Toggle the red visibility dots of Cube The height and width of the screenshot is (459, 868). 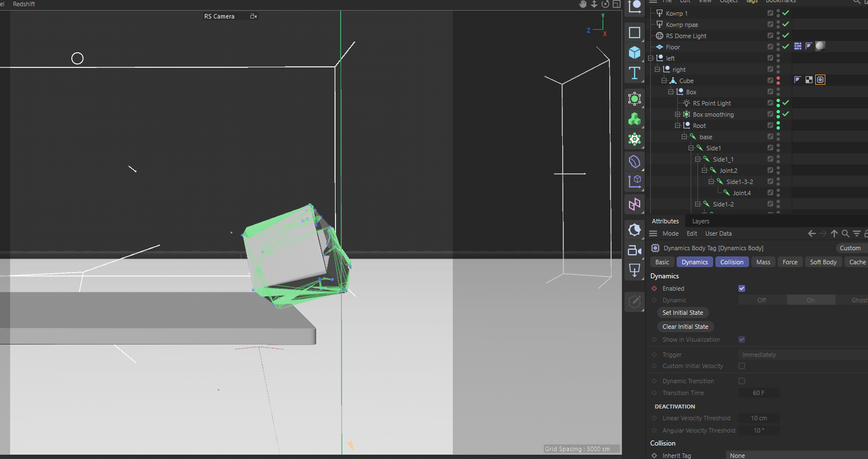[778, 81]
